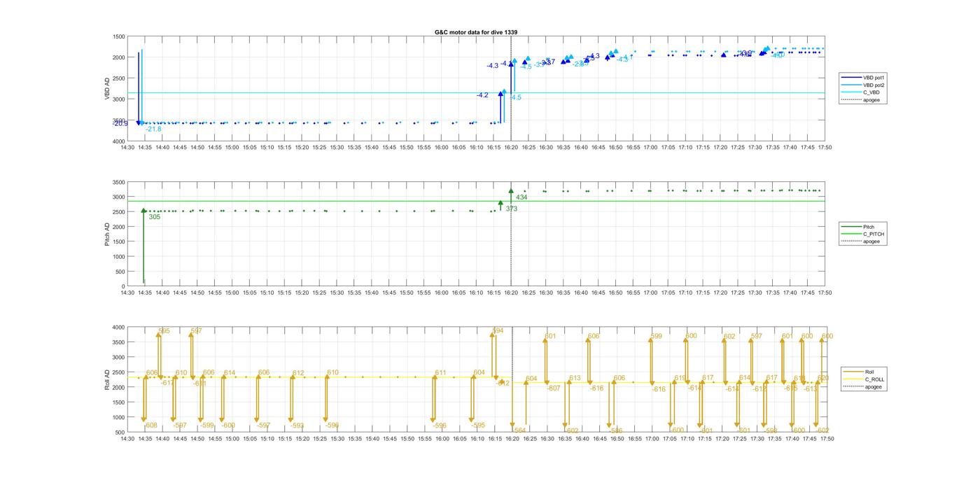This screenshot has height=485, width=980.
Task: Click the "14:30" tick under the VBD plot
Action: pyautogui.click(x=127, y=147)
